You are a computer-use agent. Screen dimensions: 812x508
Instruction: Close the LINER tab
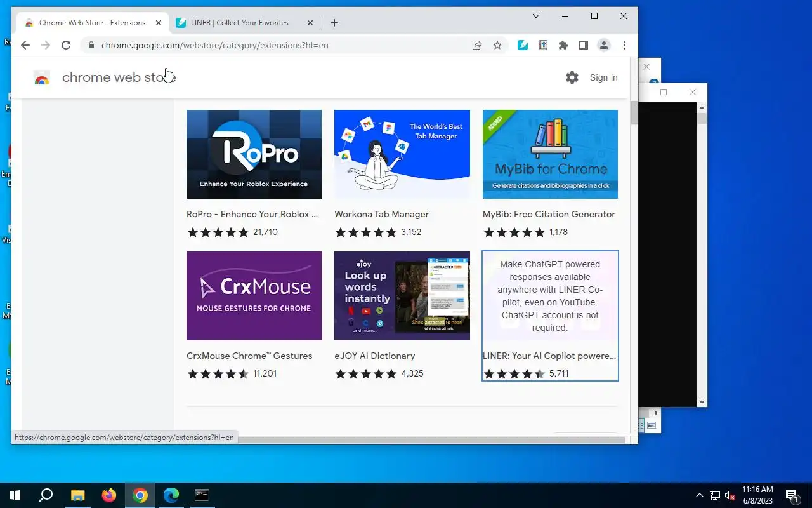[x=310, y=23]
